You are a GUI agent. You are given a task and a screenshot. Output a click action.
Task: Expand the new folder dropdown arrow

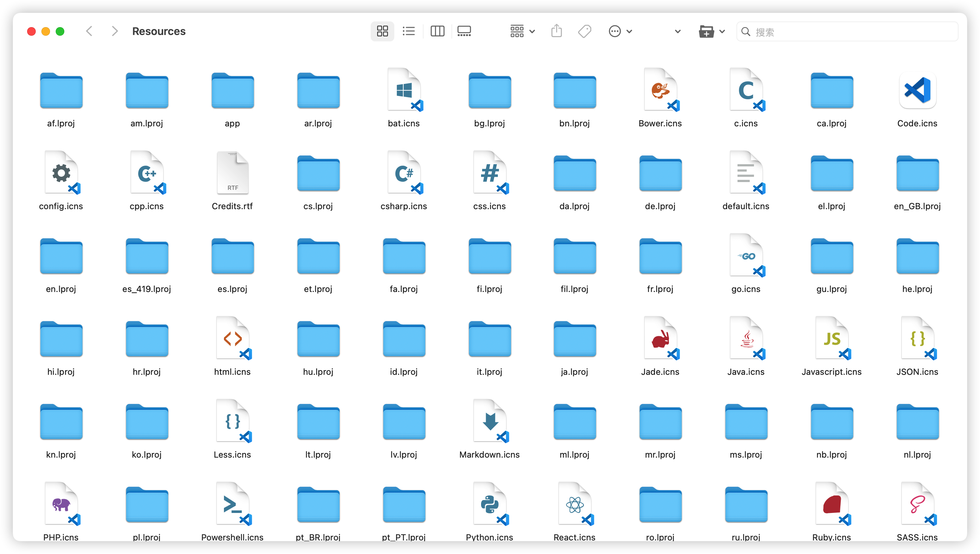click(x=722, y=31)
